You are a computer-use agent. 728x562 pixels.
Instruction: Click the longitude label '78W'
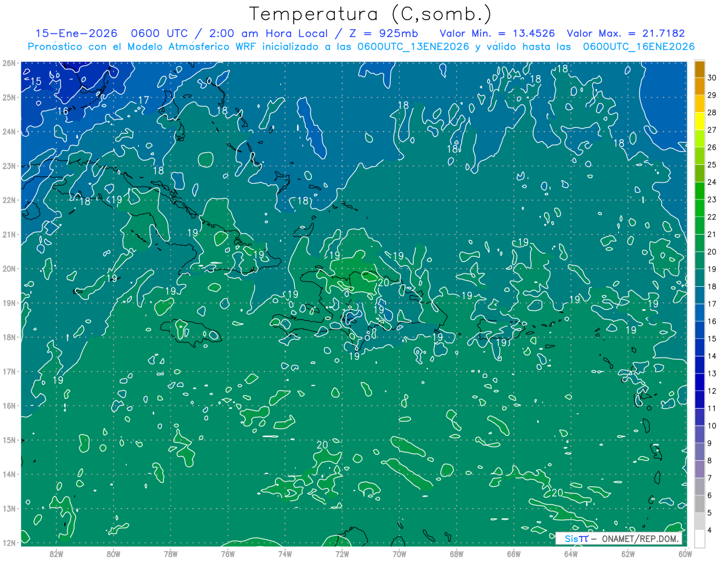[170, 554]
